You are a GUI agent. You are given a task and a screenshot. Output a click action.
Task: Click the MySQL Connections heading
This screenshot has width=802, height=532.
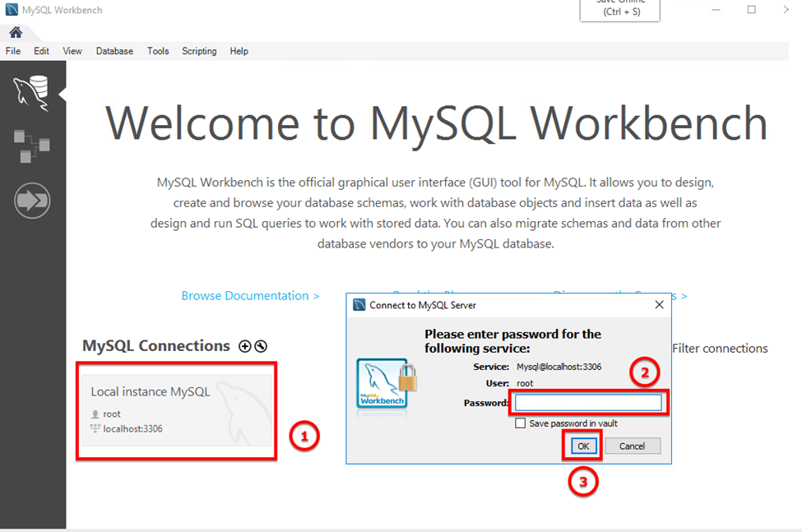point(156,346)
